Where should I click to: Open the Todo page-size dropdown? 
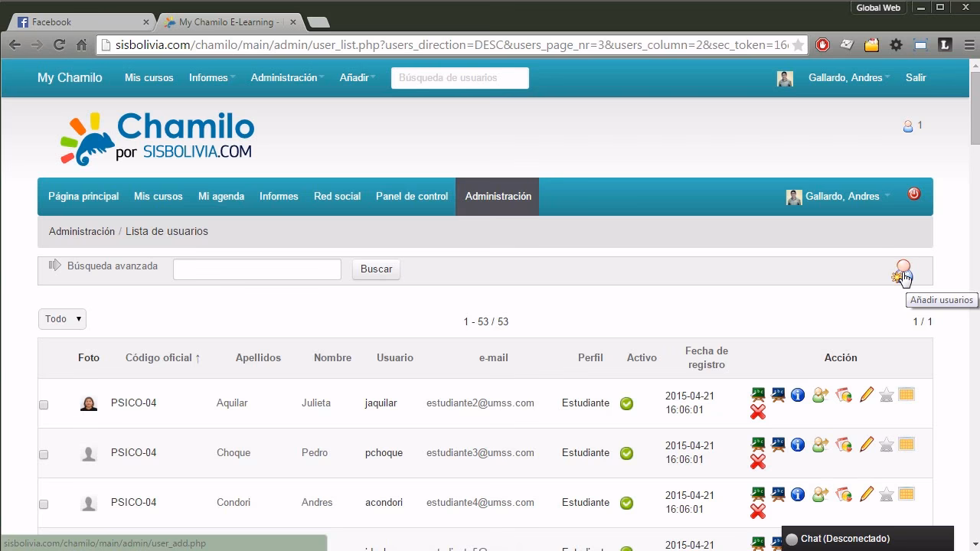coord(62,319)
